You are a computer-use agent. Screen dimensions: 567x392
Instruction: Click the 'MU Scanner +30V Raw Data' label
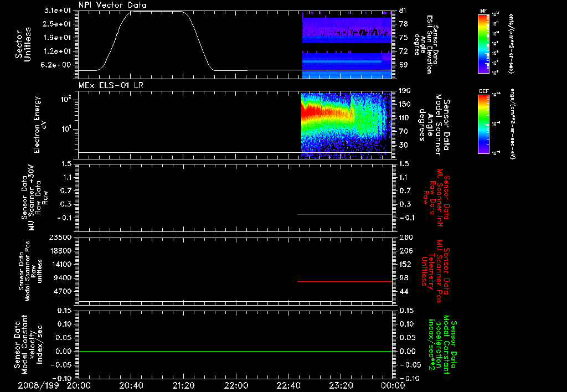pos(34,197)
